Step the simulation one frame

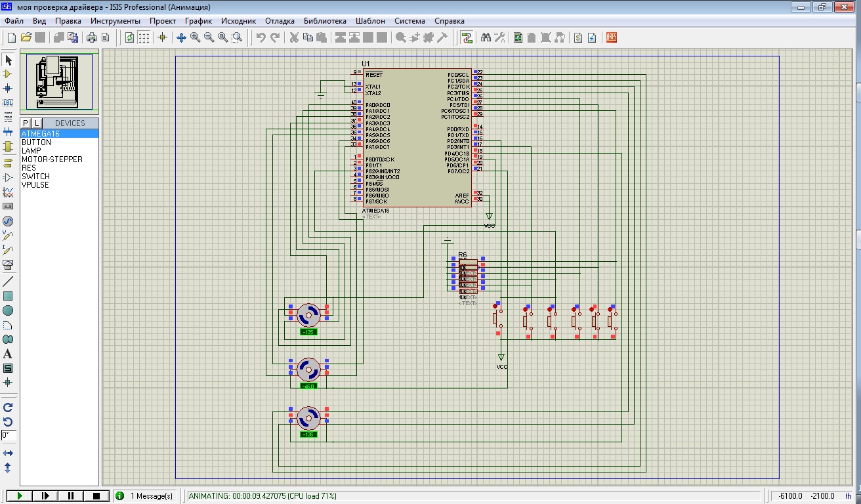[x=44, y=496]
